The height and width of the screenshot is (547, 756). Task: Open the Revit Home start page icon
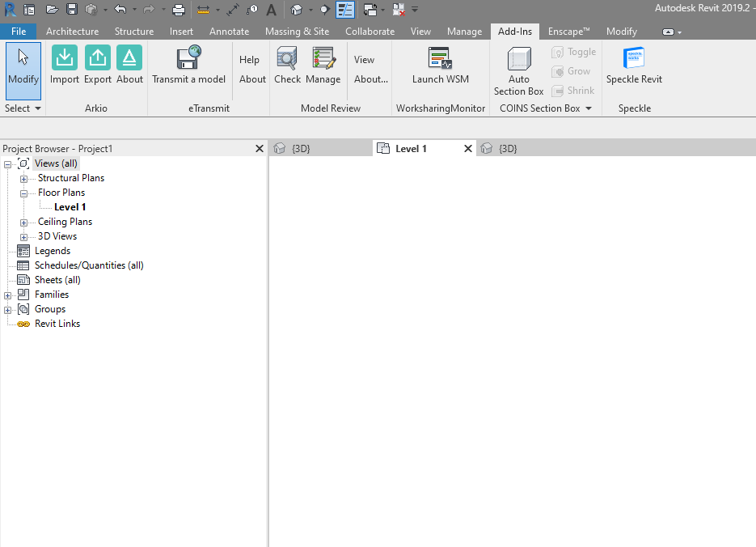(x=29, y=9)
